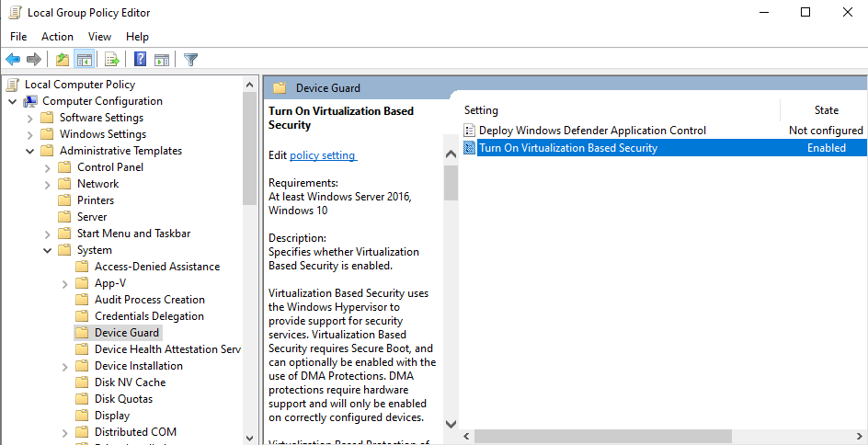Expand the Control Panel node

pos(48,167)
